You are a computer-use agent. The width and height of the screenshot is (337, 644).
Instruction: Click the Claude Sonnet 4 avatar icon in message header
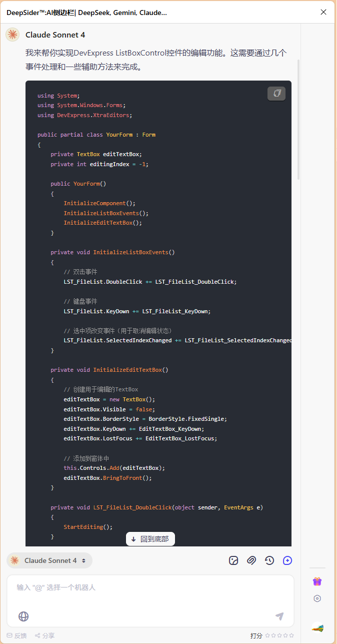(x=12, y=35)
